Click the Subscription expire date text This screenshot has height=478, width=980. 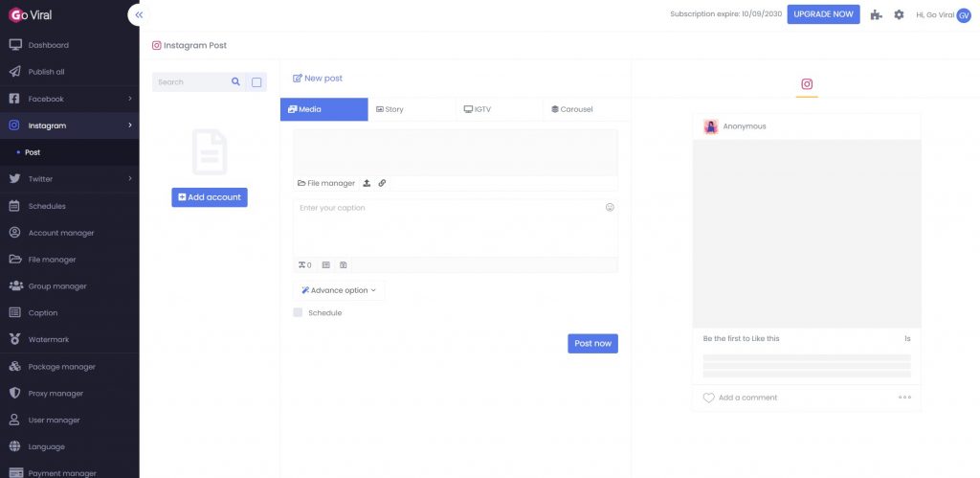725,14
